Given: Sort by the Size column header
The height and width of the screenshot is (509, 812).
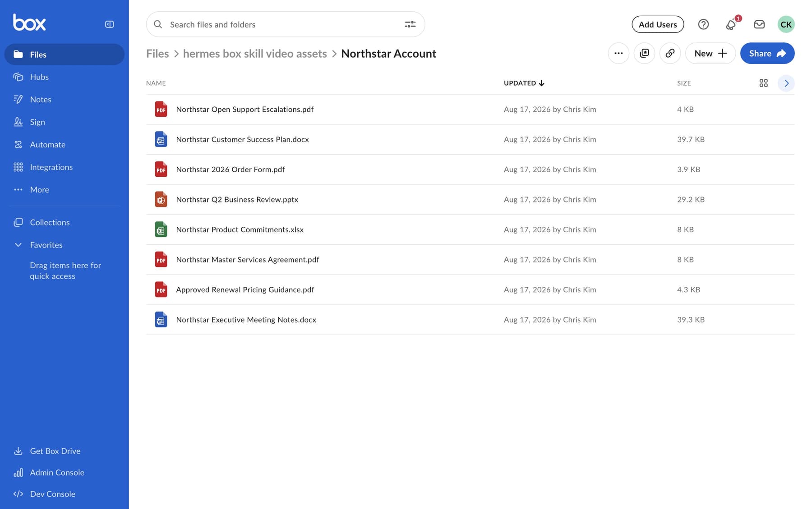Looking at the screenshot, I should [684, 83].
